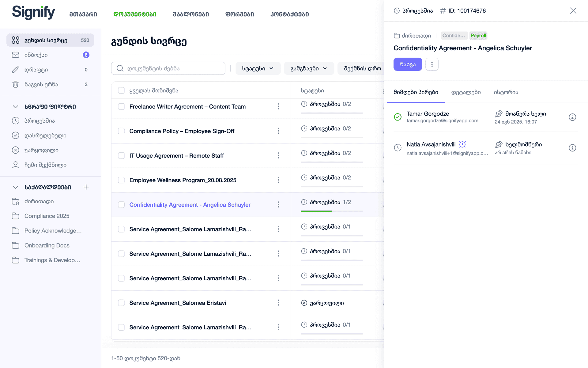588x368 pixels.
Task: Click the პროცესშია clock filter icon
Action: pos(15,121)
